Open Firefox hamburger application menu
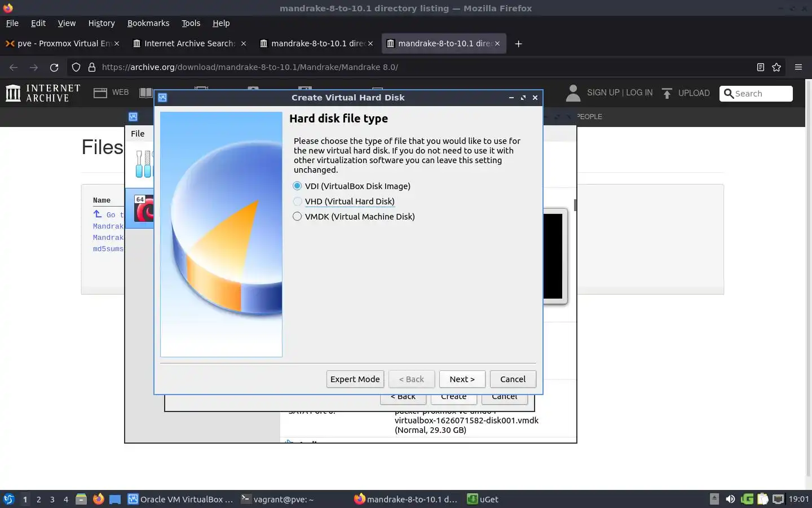 [x=798, y=67]
